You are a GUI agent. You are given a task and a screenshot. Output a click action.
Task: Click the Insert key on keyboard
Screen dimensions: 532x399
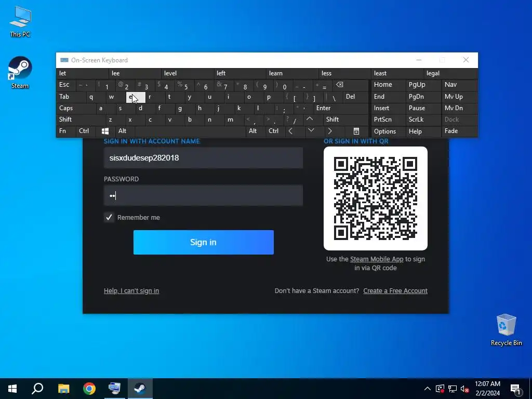click(x=389, y=108)
